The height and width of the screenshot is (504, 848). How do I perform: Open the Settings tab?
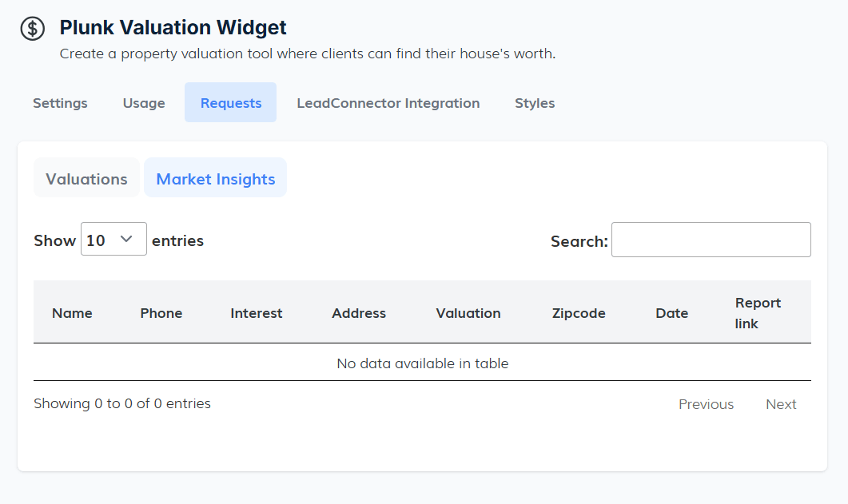60,103
